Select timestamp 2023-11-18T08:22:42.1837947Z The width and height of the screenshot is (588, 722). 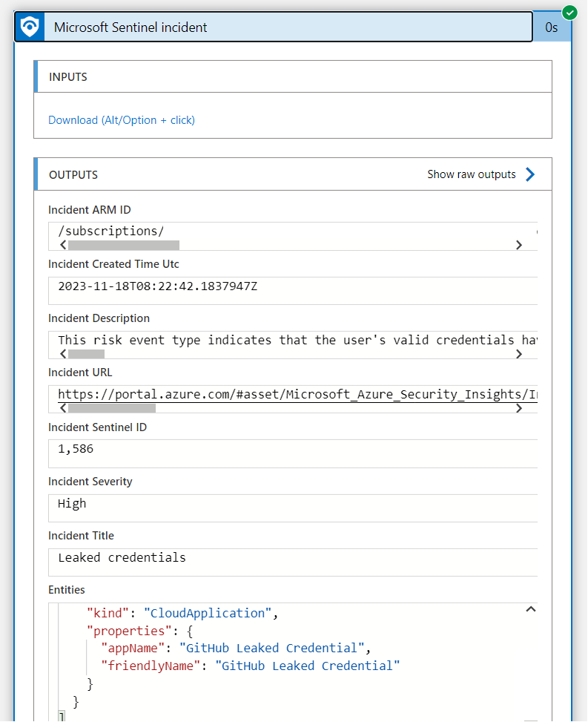(158, 286)
